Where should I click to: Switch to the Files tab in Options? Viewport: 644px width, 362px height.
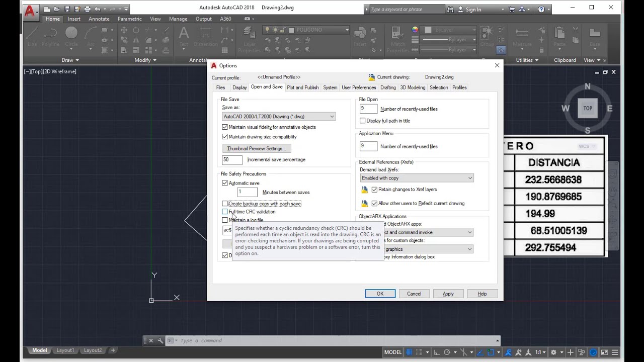[x=221, y=87]
